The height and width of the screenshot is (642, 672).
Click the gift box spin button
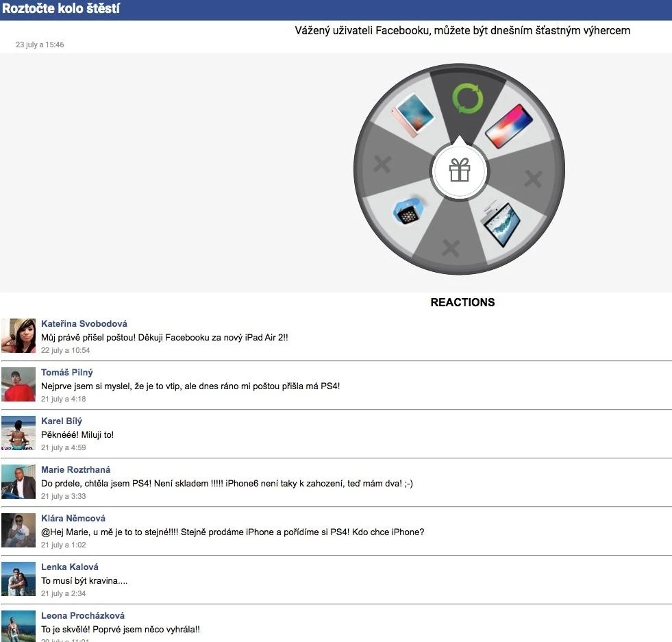point(460,171)
